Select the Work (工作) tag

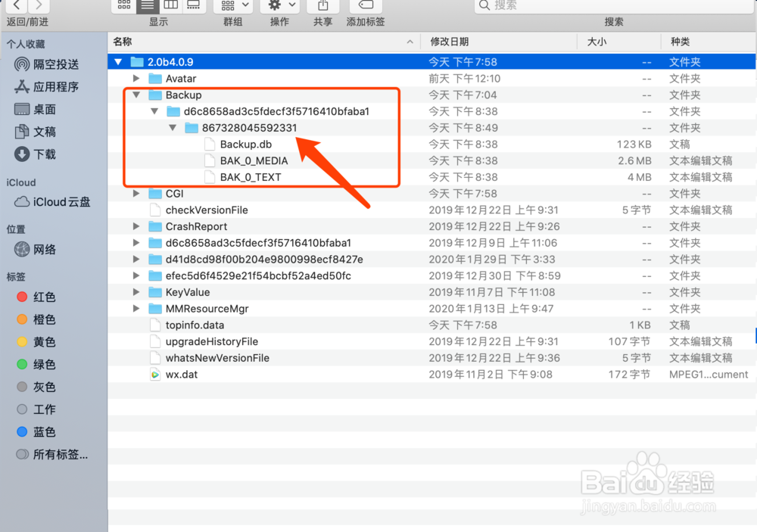(36, 409)
